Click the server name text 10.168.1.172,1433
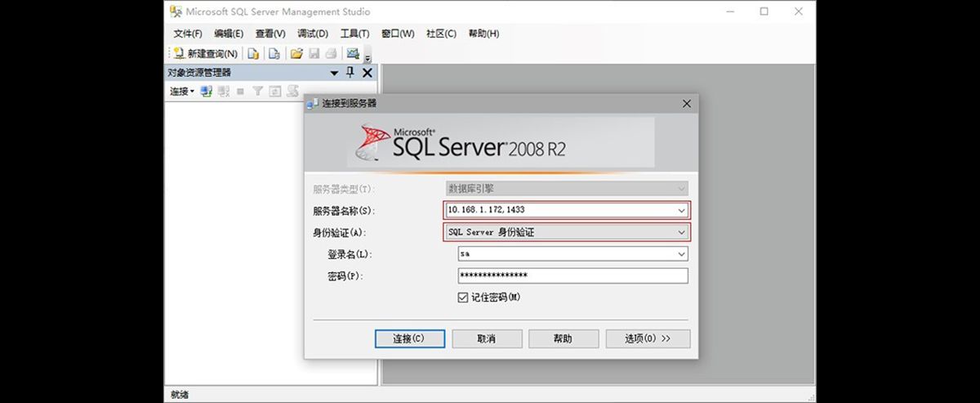 tap(486, 210)
